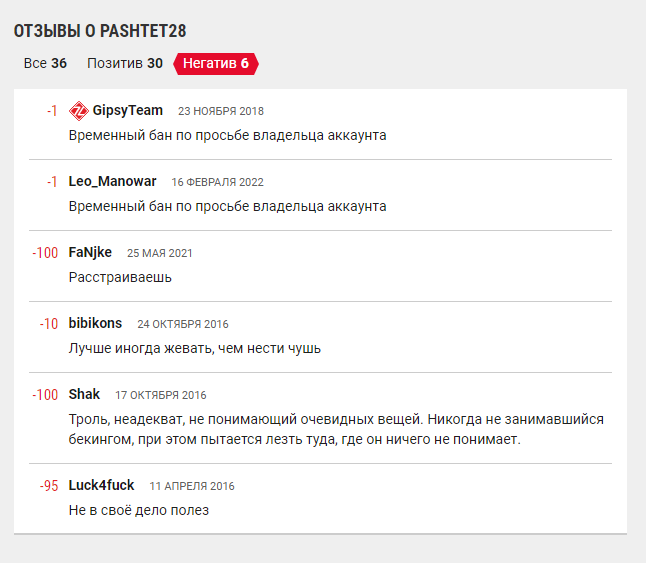Open Leo_Manowar profile link
This screenshot has height=563, width=646.
[112, 181]
